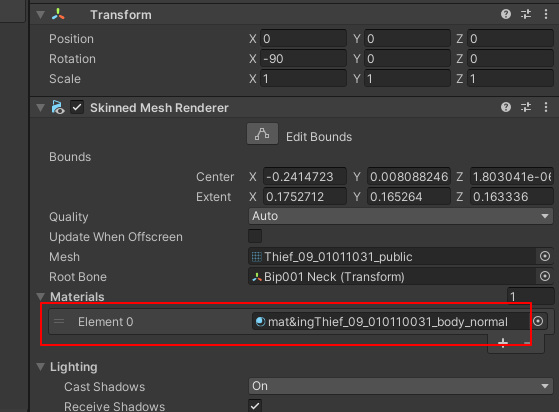Uncheck Receive Shadows checkbox
The height and width of the screenshot is (412, 559).
[x=255, y=406]
